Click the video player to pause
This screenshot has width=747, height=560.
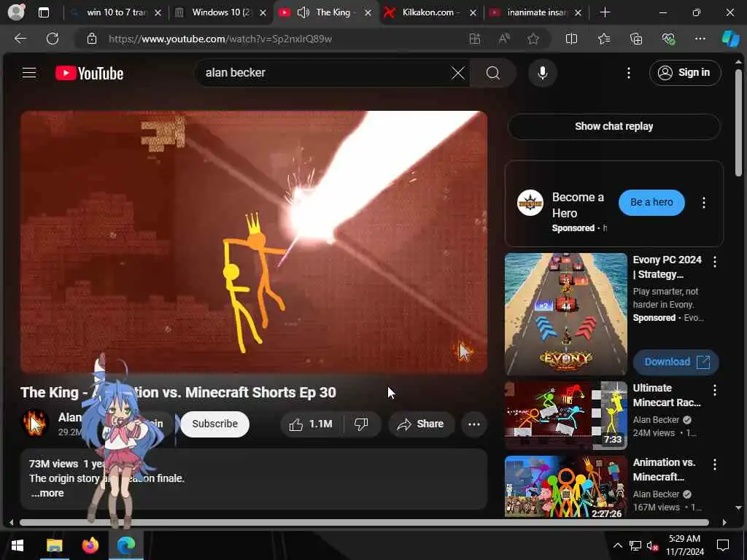(x=253, y=242)
